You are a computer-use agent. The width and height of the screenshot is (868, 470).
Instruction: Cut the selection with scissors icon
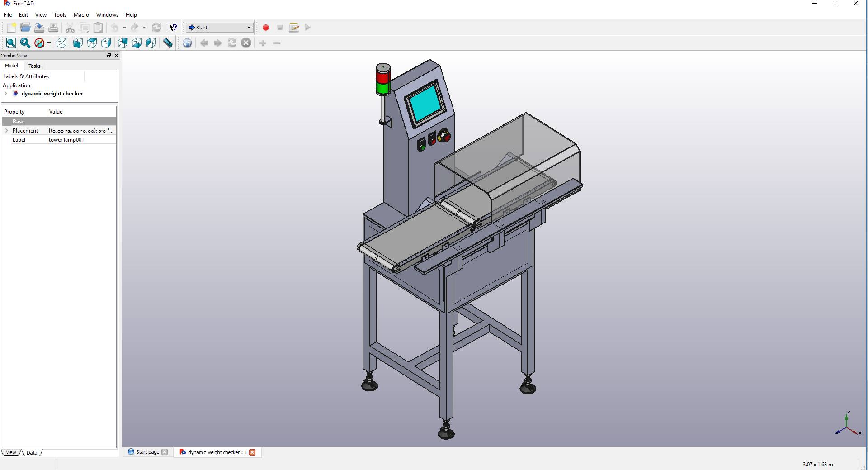pos(70,28)
